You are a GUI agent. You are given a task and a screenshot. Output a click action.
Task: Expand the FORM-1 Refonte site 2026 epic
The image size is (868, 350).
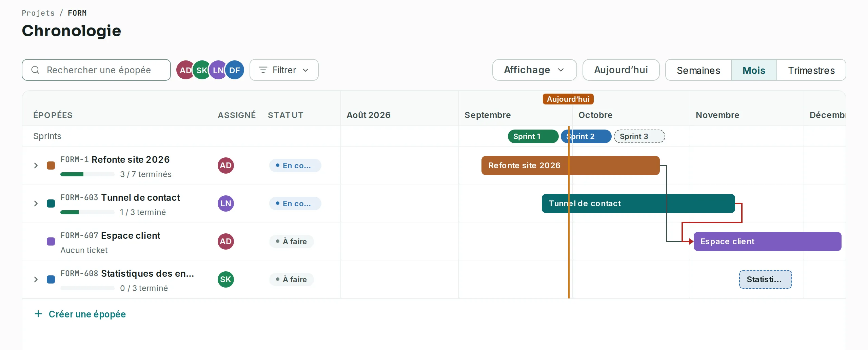[x=36, y=166]
